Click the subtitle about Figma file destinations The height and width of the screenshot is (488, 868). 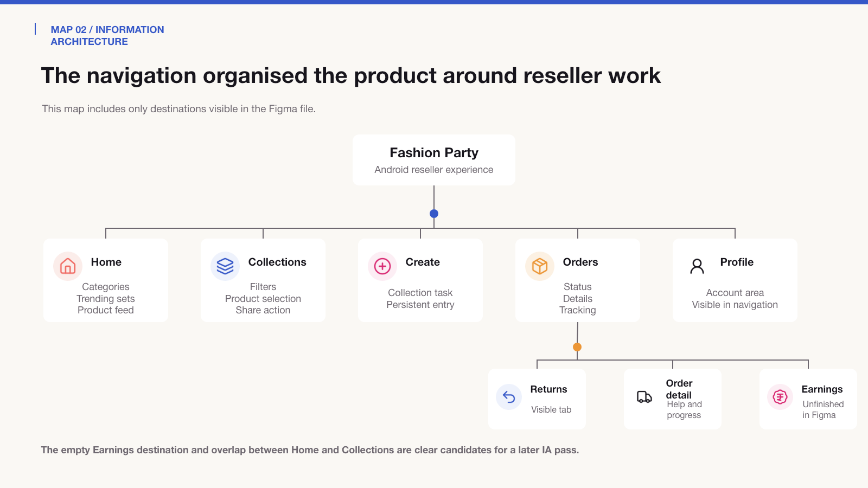click(179, 109)
